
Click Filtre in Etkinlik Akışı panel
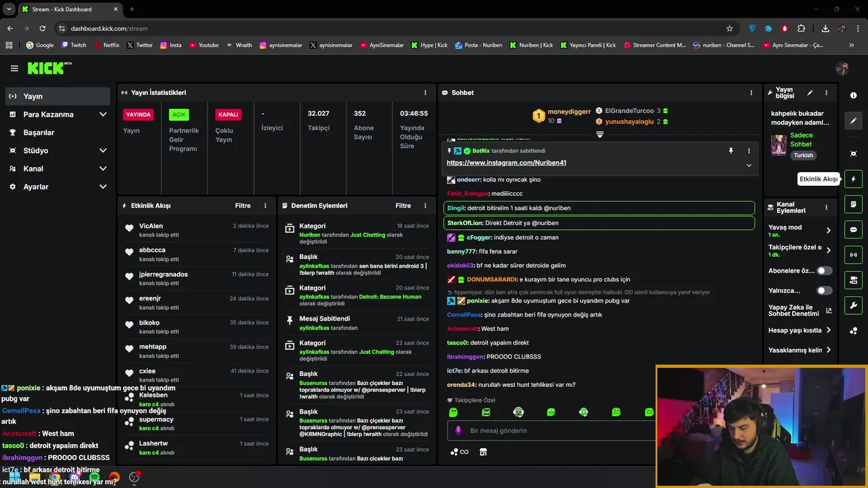click(243, 205)
